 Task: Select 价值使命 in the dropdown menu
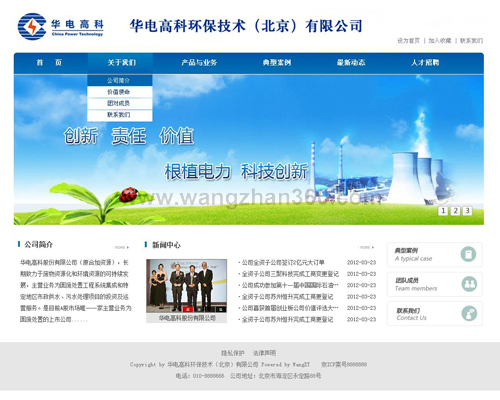(x=120, y=92)
